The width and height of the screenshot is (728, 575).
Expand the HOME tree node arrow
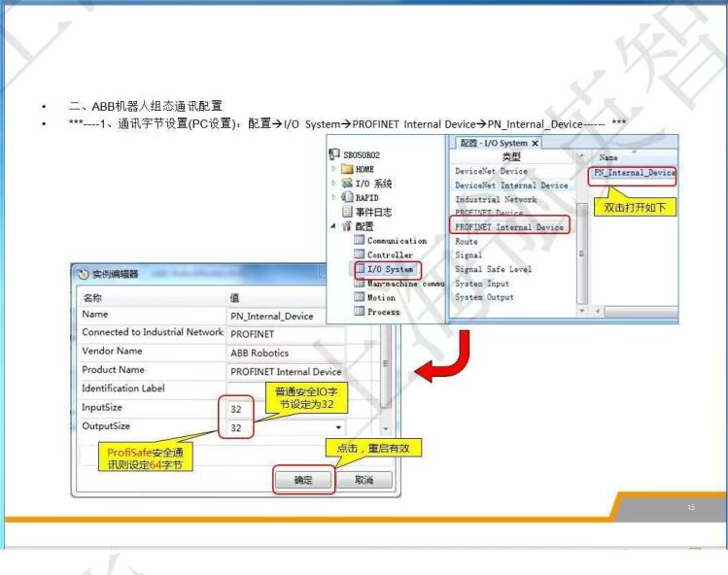pos(333,169)
